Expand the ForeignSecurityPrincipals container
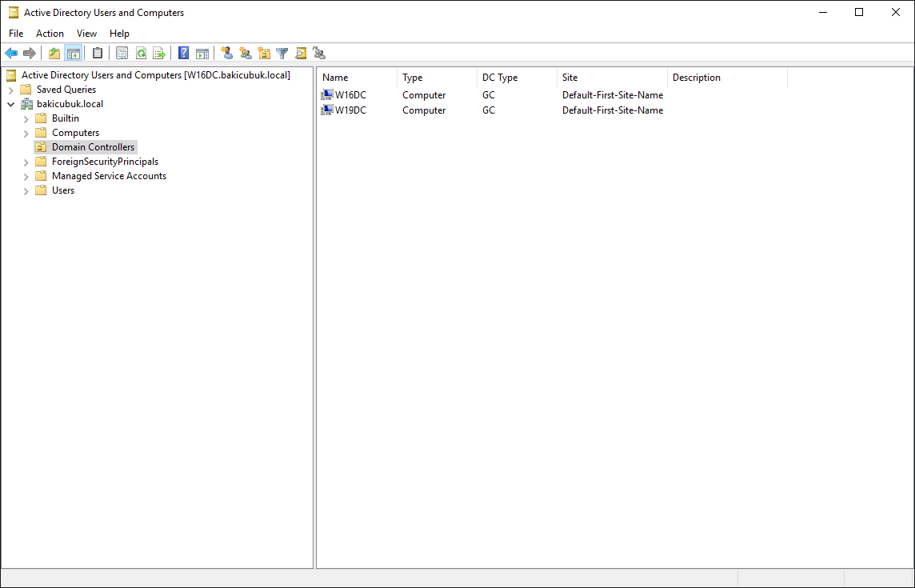The width and height of the screenshot is (915, 588). click(x=26, y=162)
